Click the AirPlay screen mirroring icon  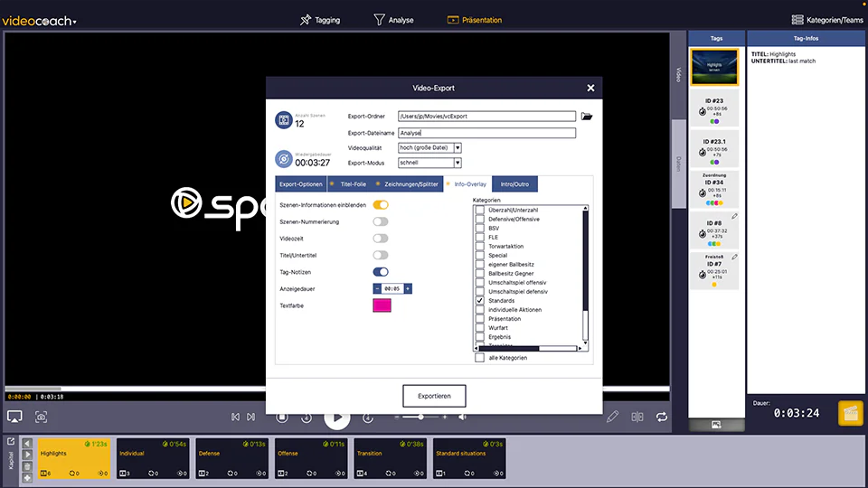click(15, 417)
